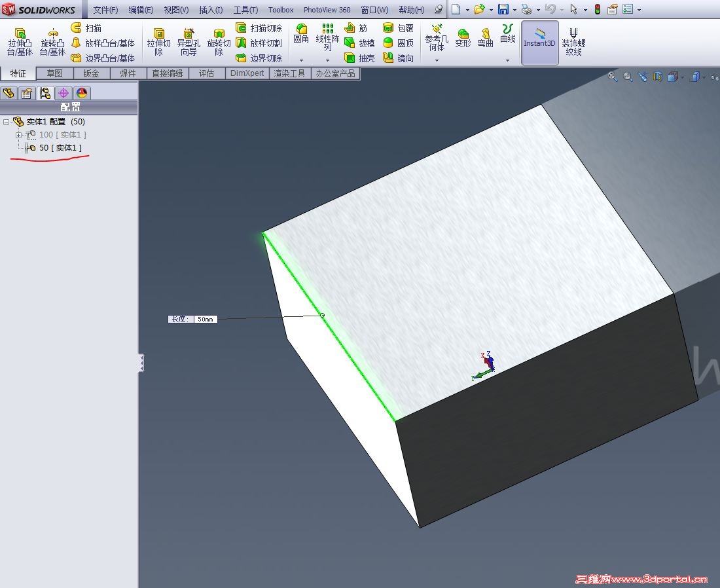Screen dimensions: 720x588
Task: Select the Wrap tool (包覆)
Action: click(x=398, y=28)
